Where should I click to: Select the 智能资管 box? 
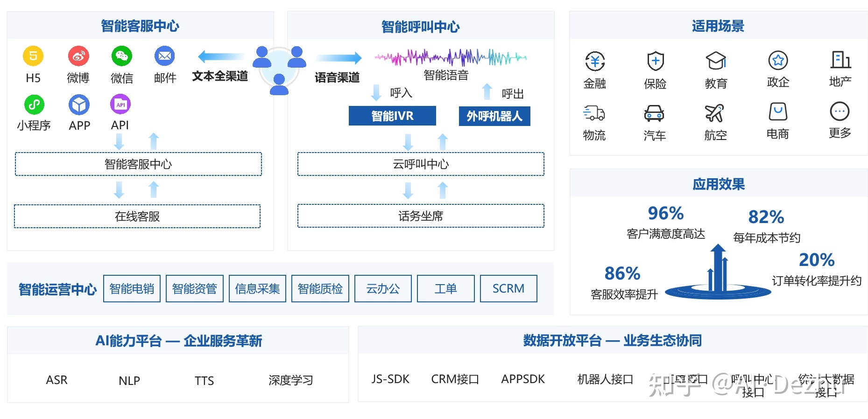coord(195,289)
